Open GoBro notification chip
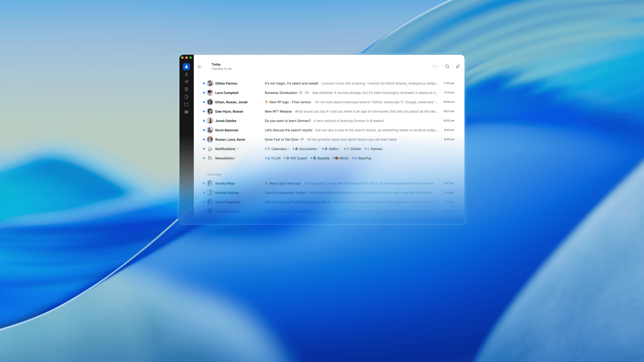Image resolution: width=644 pixels, height=362 pixels. [x=332, y=149]
